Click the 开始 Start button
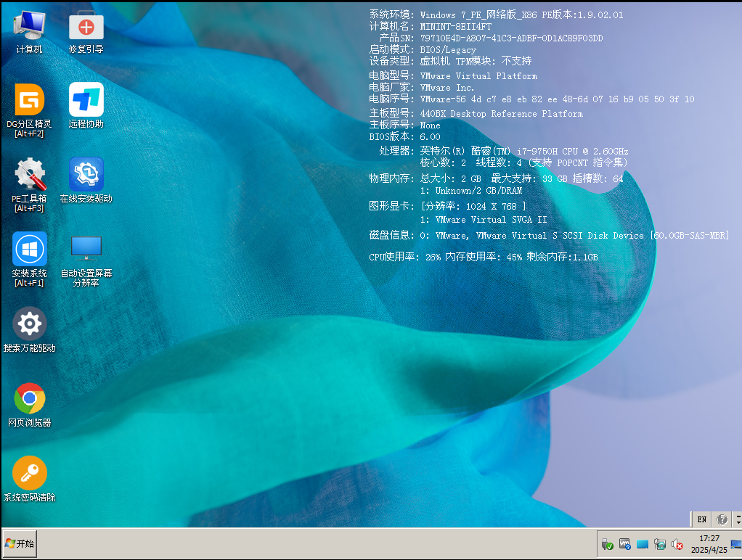This screenshot has height=560, width=742. [20, 544]
